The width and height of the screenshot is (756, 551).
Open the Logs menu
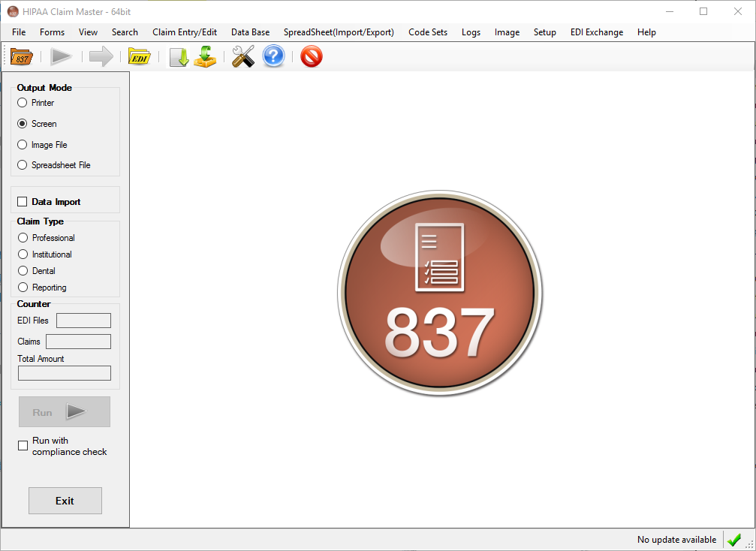click(471, 32)
